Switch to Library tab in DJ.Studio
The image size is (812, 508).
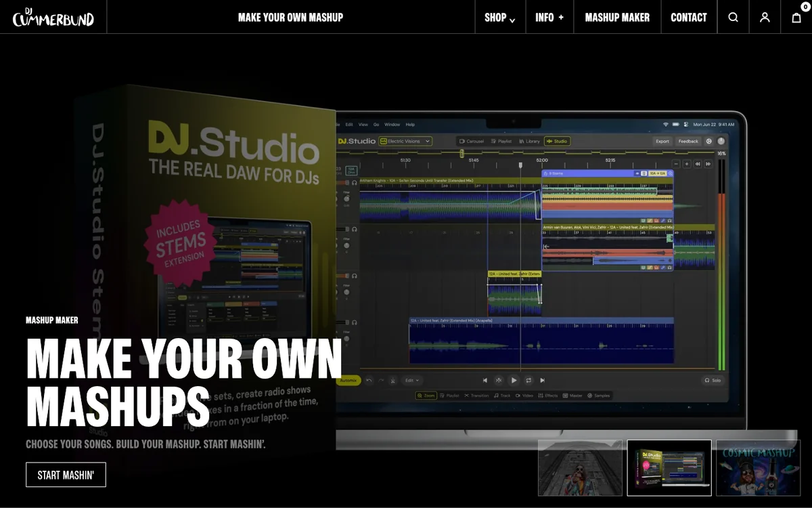tap(529, 141)
